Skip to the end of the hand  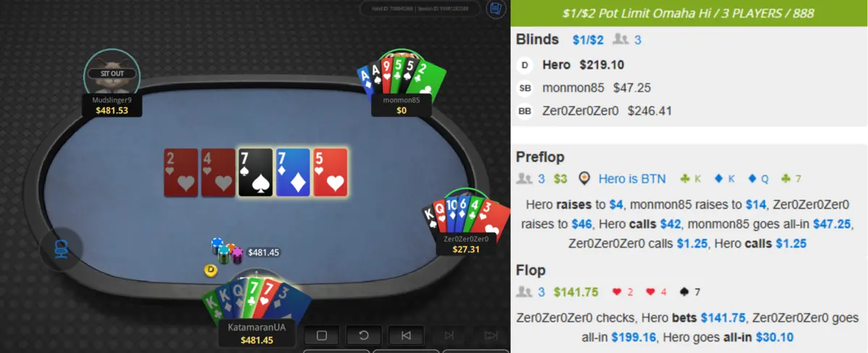click(490, 336)
